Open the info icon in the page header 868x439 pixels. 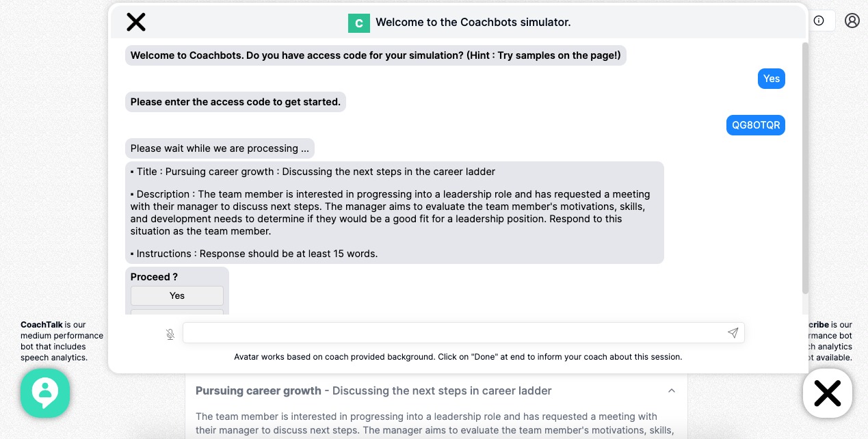tap(819, 21)
